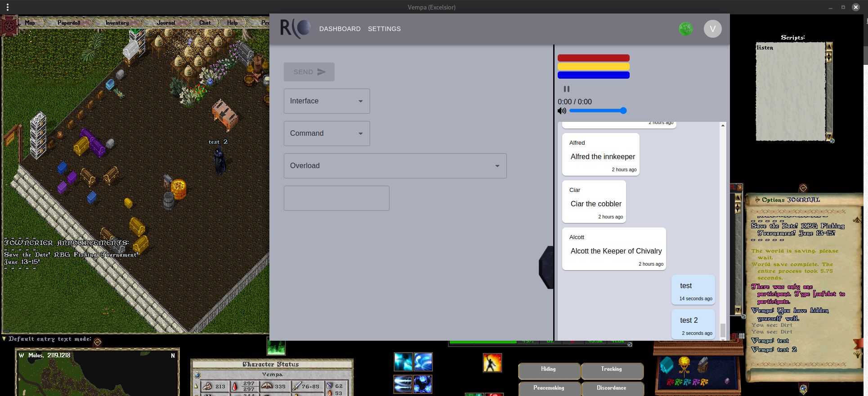Click the blue orb in Character Status
Screen dimensions: 868x396
tap(197, 374)
